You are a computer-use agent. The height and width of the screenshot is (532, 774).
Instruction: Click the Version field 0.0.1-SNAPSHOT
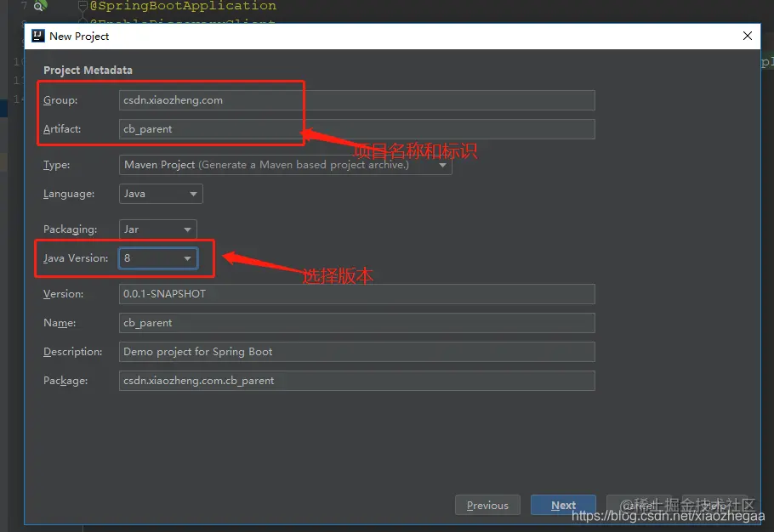[356, 294]
